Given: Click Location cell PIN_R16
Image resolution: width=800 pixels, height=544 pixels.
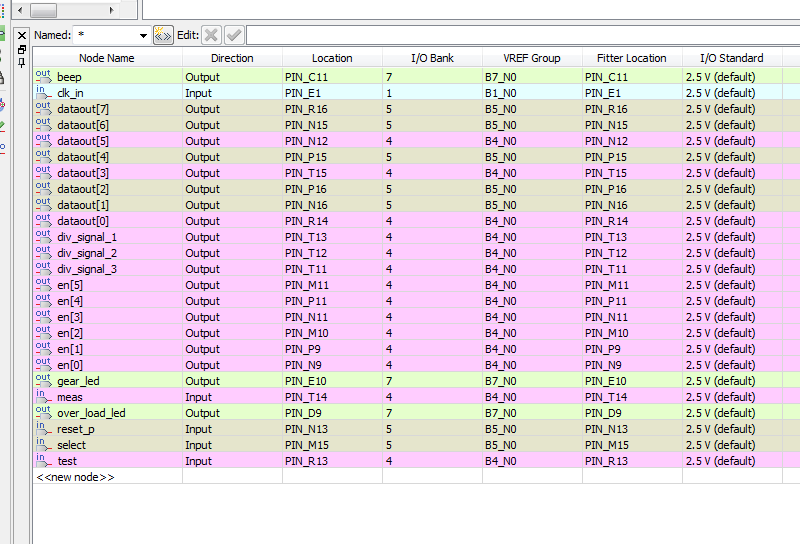Looking at the screenshot, I should [332, 109].
